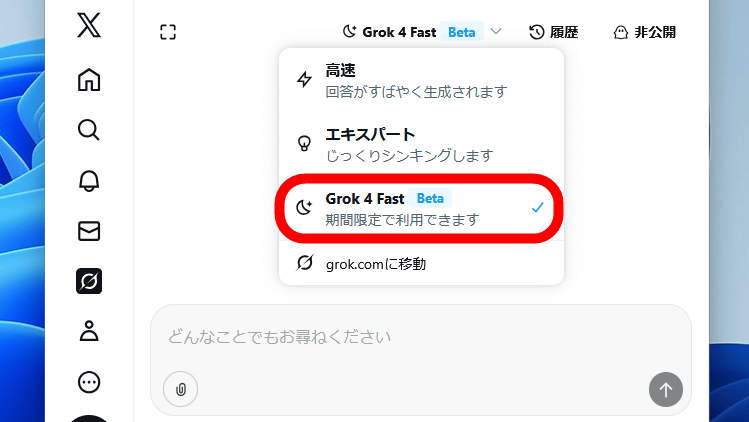Select the エキスパート mode option
The width and height of the screenshot is (749, 422).
pyautogui.click(x=420, y=144)
